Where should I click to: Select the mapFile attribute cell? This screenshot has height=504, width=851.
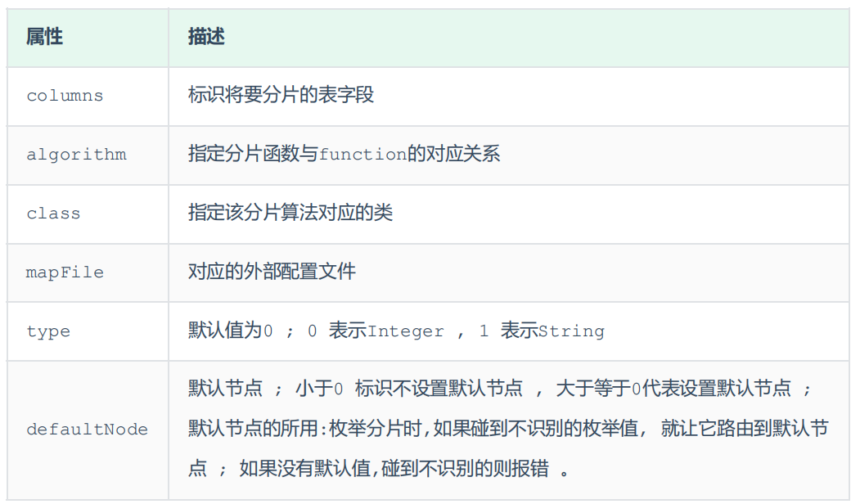[x=65, y=272]
